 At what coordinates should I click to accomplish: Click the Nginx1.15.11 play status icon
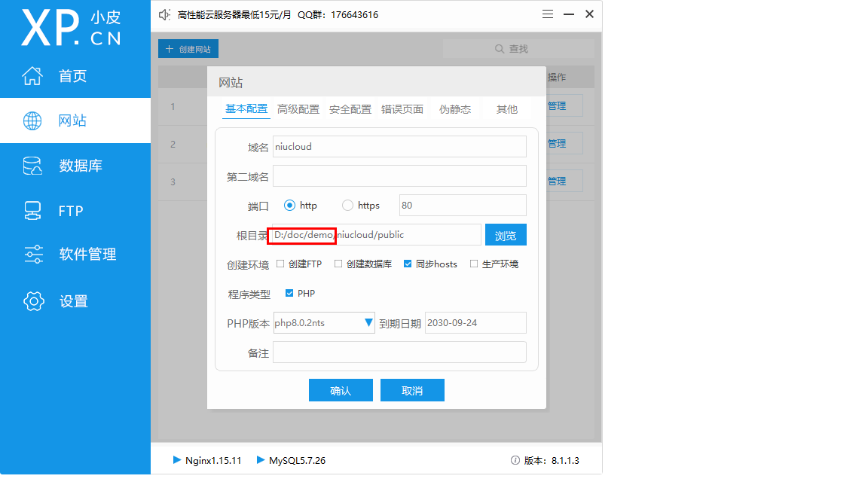tap(177, 459)
